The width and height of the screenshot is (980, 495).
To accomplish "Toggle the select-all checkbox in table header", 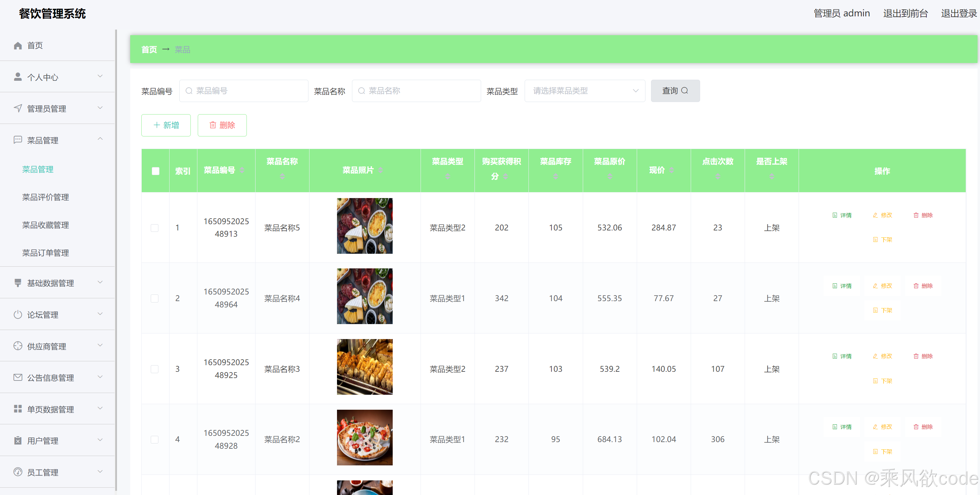I will pos(155,171).
